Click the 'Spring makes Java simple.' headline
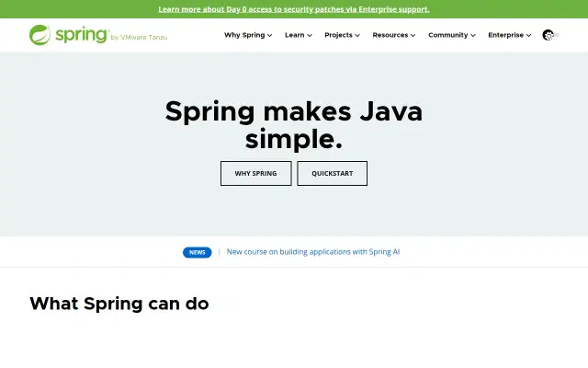 coord(294,125)
